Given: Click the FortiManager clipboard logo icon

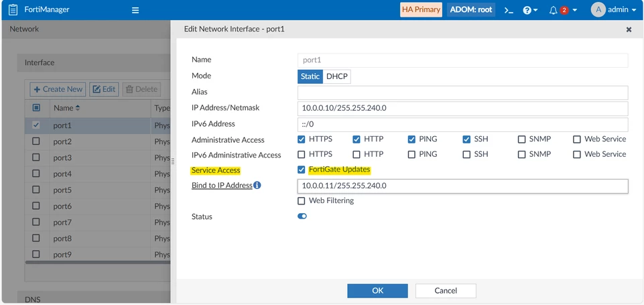Looking at the screenshot, I should click(x=13, y=9).
